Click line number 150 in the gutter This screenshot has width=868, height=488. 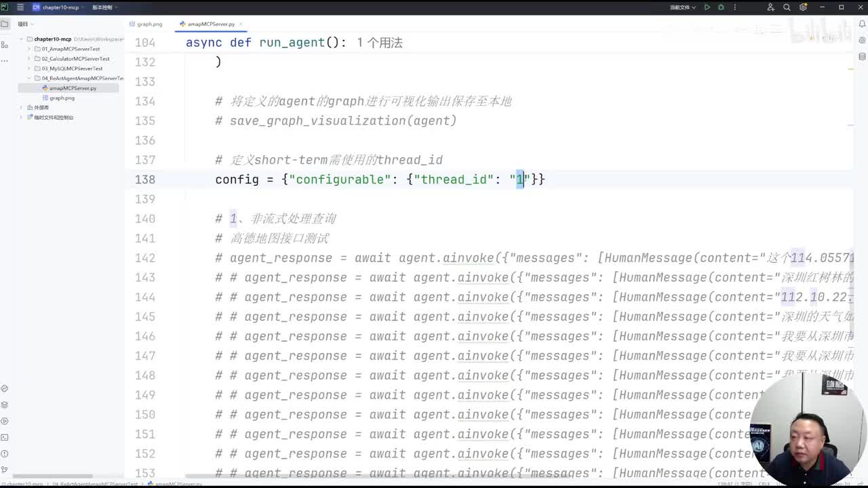145,415
